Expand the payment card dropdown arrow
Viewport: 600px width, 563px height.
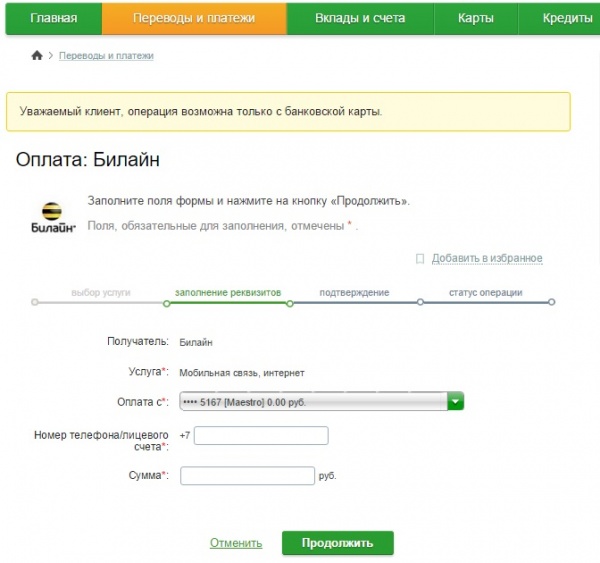coord(455,401)
